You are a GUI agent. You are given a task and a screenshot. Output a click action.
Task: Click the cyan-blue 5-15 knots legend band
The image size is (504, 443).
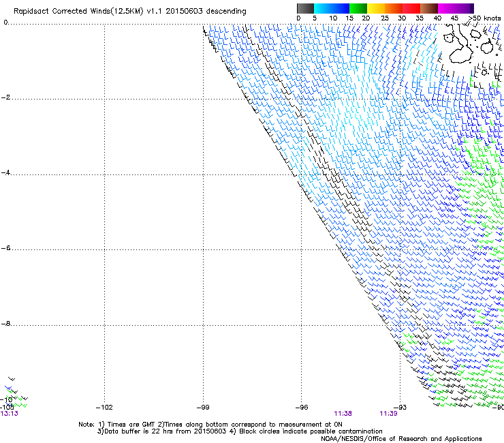click(332, 8)
